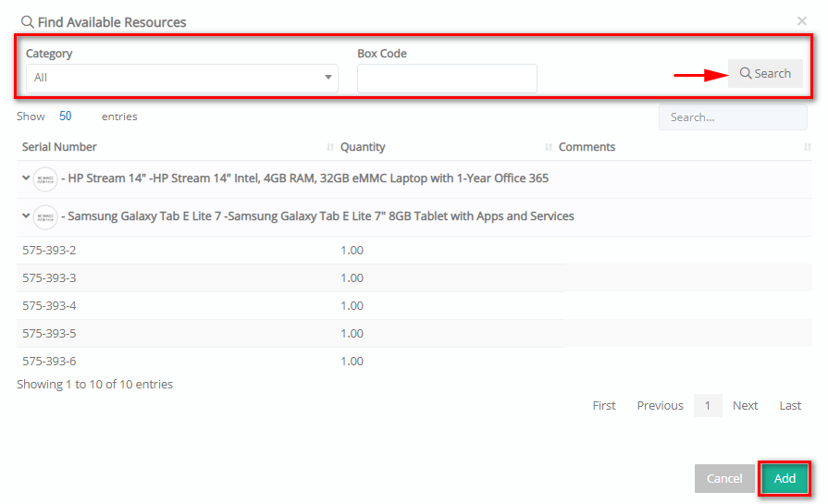Click quantity 1.00 in row 575-393-5
This screenshot has height=504, width=828.
[352, 334]
